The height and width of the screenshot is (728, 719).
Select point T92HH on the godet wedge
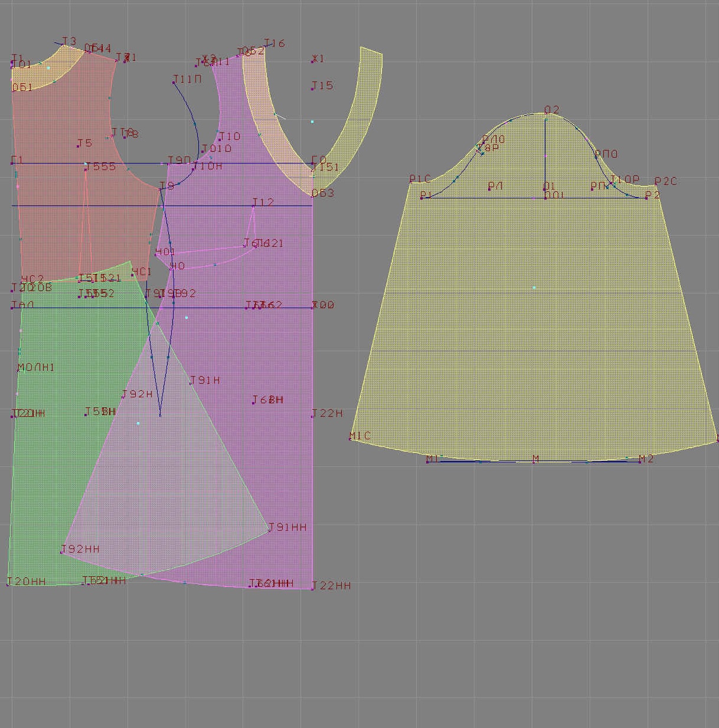[61, 553]
